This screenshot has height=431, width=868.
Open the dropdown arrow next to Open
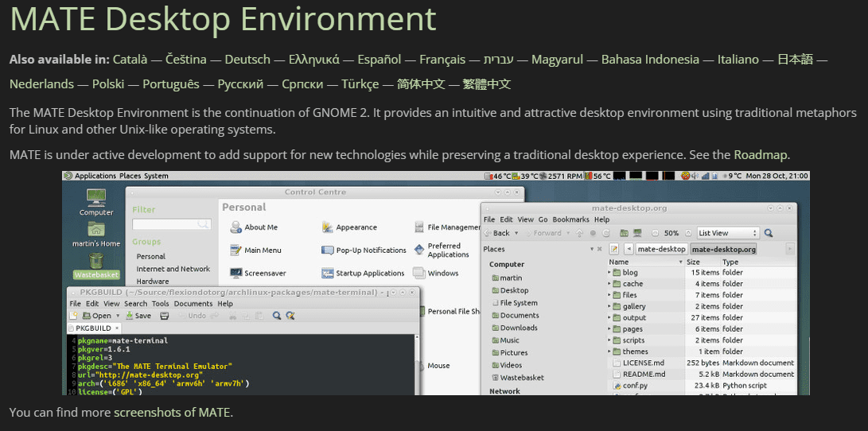pos(118,316)
